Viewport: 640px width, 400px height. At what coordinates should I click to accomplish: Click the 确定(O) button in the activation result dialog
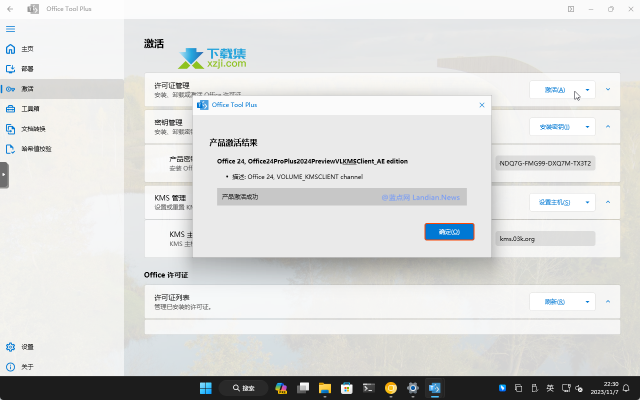pyautogui.click(x=449, y=232)
